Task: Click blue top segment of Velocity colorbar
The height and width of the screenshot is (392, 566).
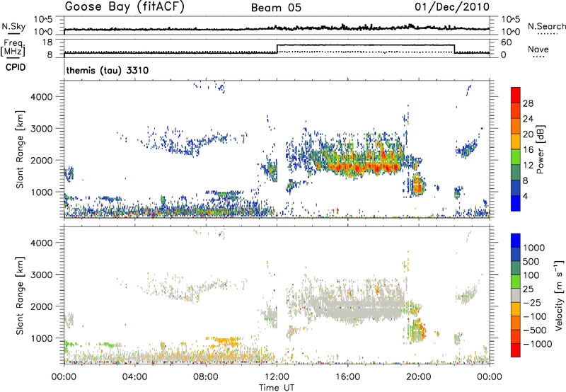Action: pos(516,241)
